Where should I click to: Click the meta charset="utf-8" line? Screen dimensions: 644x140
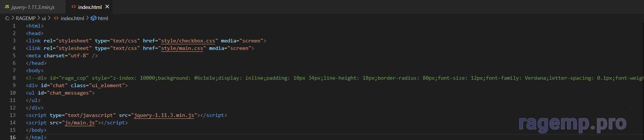[x=62, y=56]
